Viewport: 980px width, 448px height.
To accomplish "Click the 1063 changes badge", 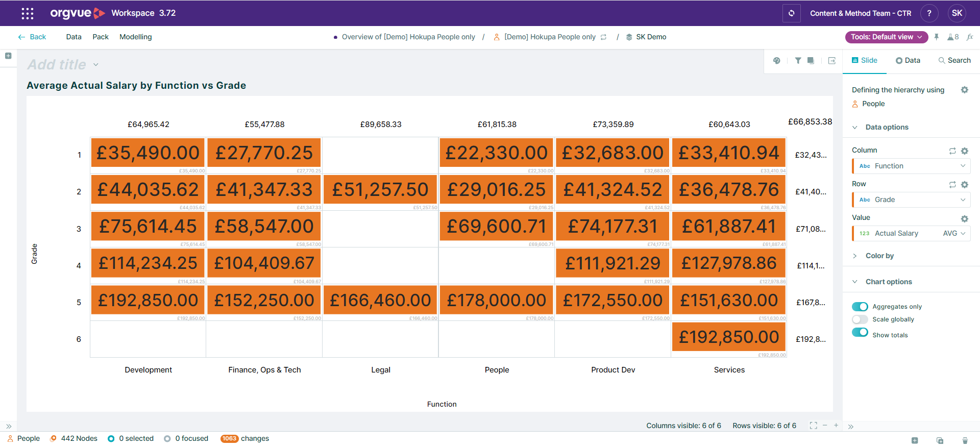I will 229,438.
